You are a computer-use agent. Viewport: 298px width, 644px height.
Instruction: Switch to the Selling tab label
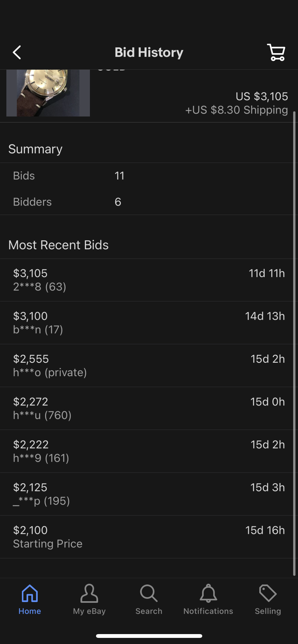click(x=268, y=611)
